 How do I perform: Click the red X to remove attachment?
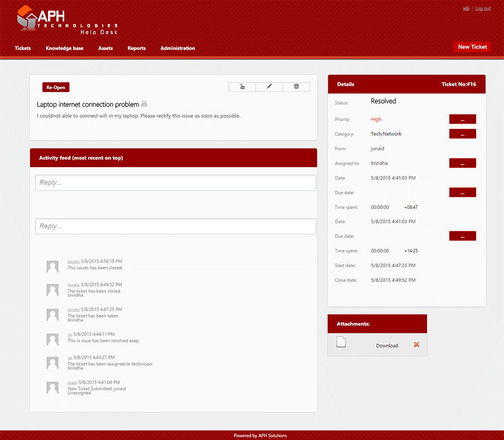pyautogui.click(x=417, y=345)
